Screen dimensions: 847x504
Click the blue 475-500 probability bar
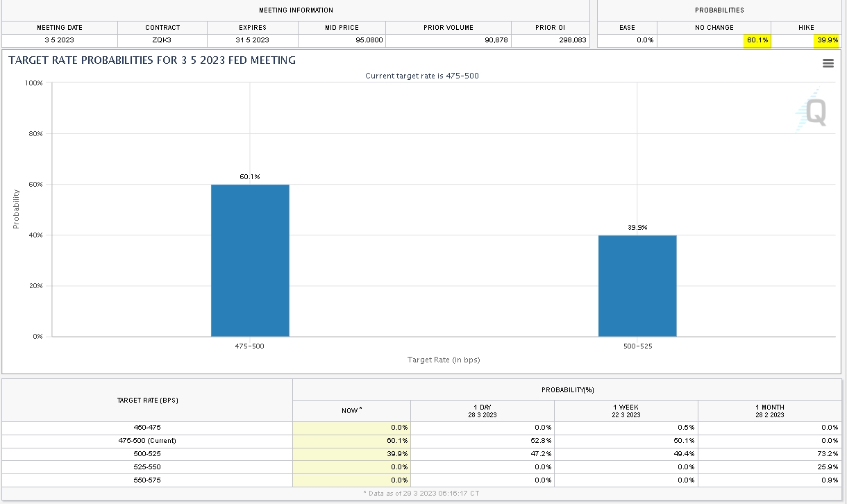pos(250,260)
